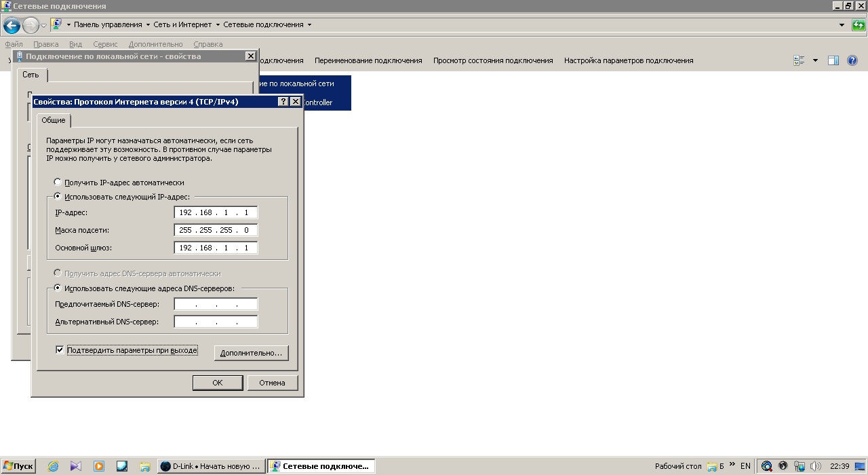Open the 'Сервис' menu
The image size is (868, 475).
105,44
